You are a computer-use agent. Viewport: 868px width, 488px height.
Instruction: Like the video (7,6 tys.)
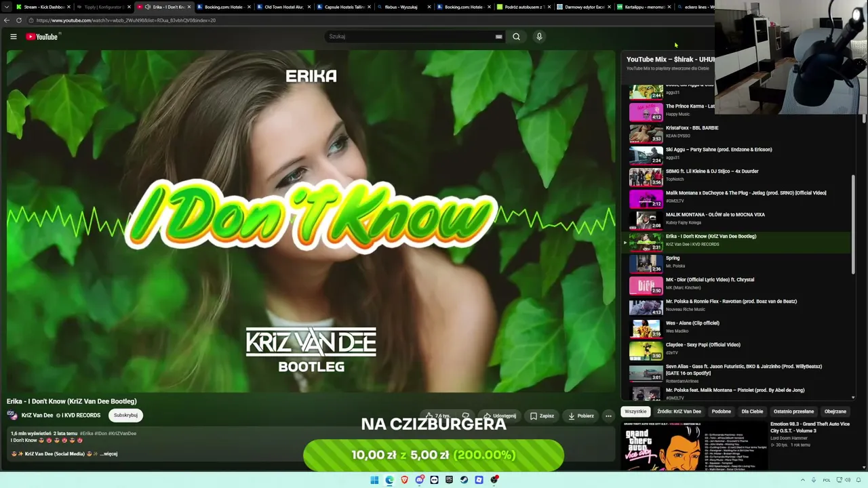pos(437,415)
